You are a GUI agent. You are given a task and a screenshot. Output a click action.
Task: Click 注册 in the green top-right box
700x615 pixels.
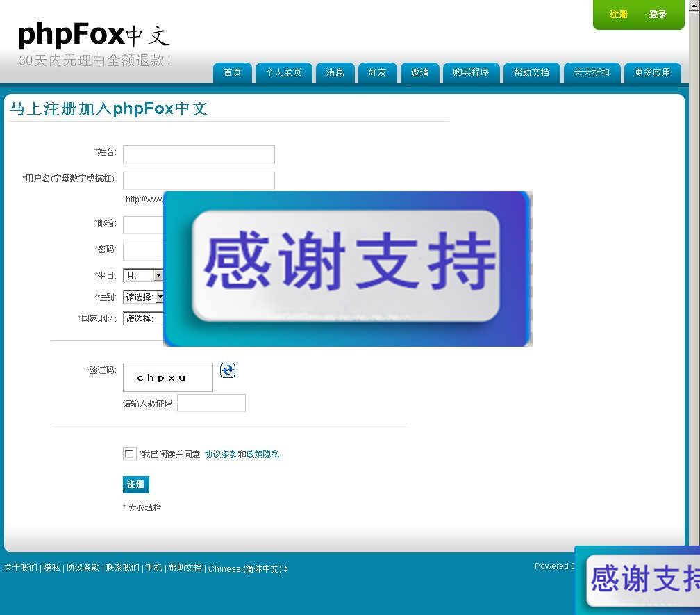[619, 15]
